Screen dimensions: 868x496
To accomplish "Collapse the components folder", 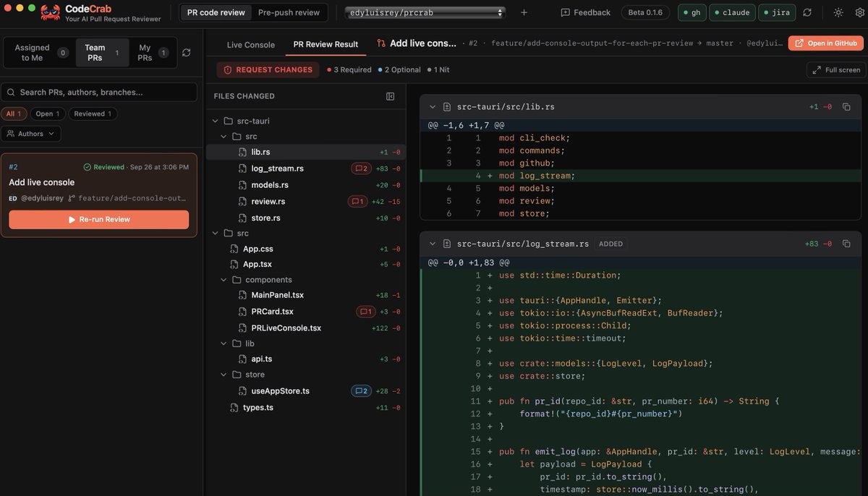I will point(224,280).
